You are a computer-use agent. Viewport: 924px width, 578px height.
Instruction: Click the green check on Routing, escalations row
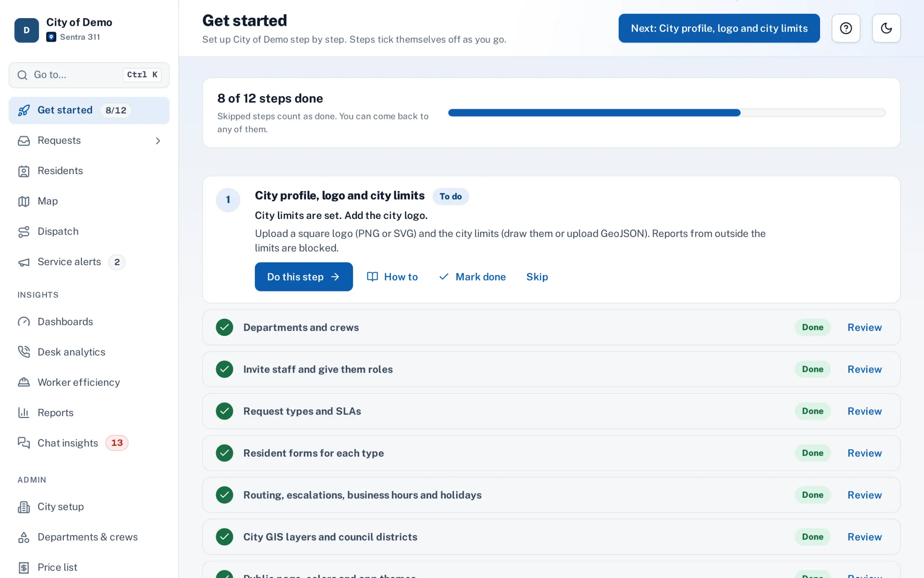(224, 495)
